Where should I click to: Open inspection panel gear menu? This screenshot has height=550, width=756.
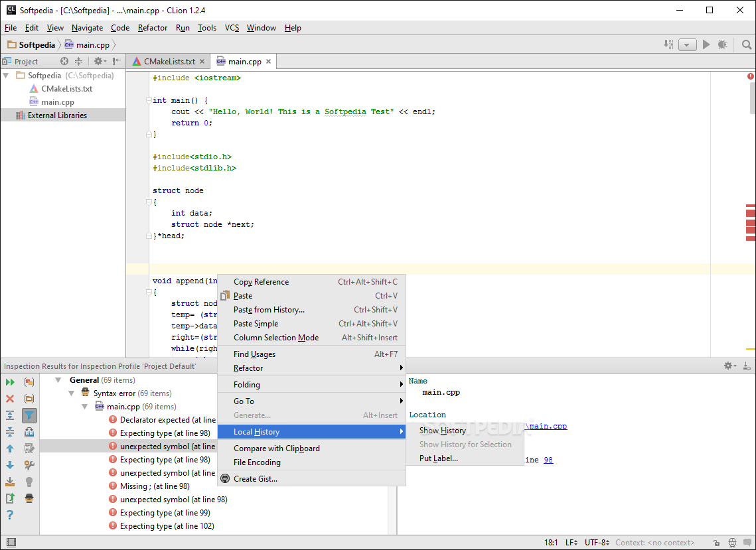729,366
